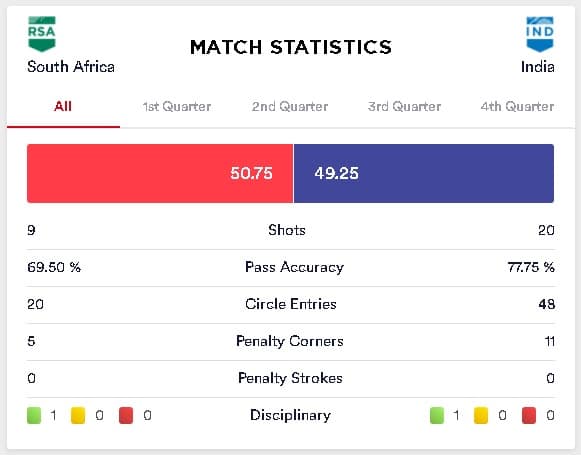Click the blue 49.25 possession bar

pos(424,173)
